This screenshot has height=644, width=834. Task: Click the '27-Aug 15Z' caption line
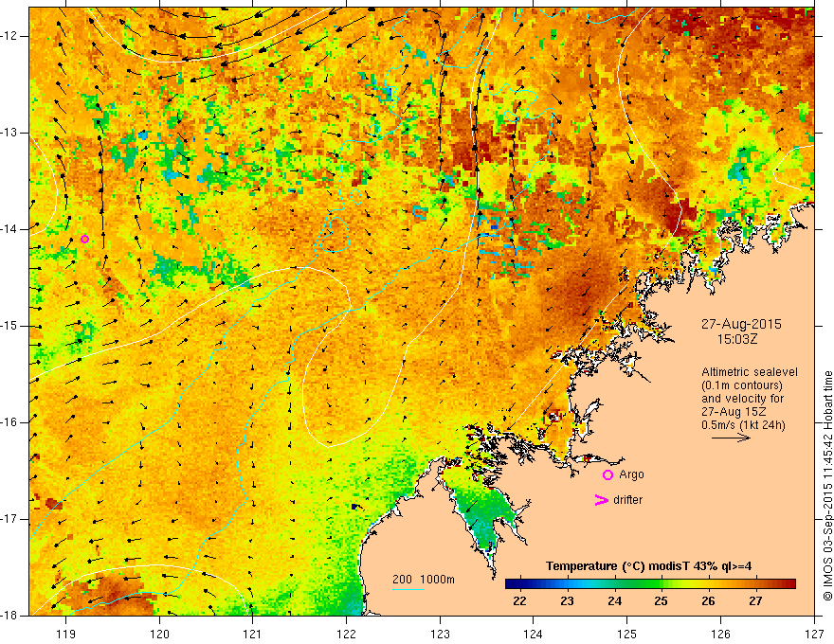click(x=732, y=412)
